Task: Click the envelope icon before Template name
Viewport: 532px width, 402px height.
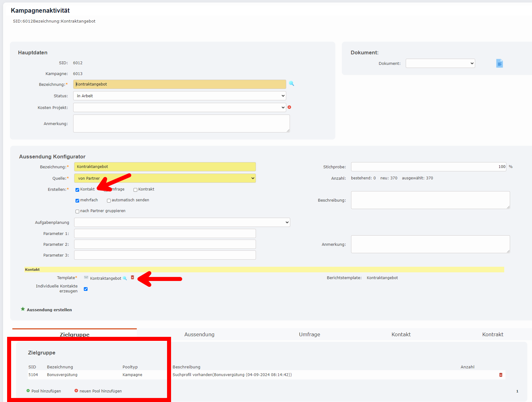Action: coord(86,278)
